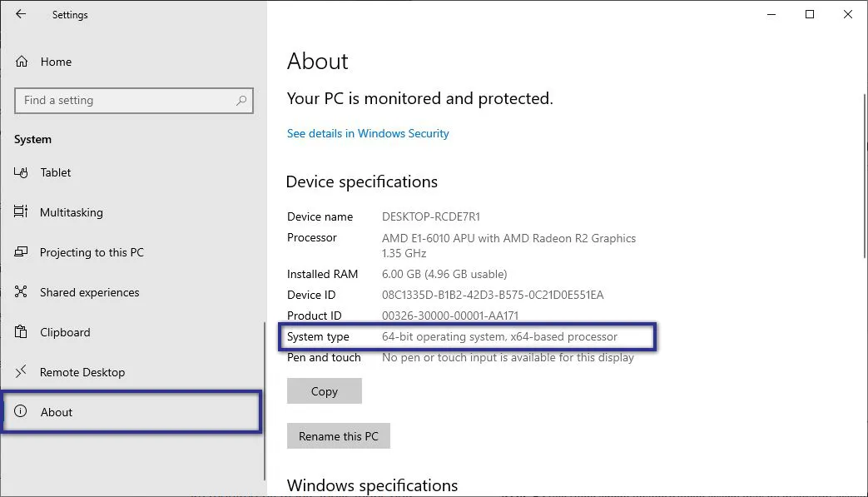Open the Multitasking settings page

(x=72, y=212)
